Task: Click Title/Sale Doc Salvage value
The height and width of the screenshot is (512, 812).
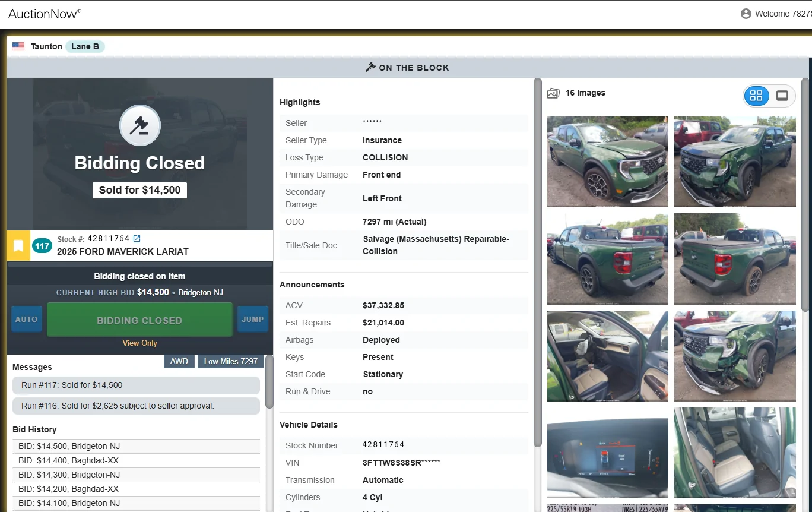Action: point(436,245)
